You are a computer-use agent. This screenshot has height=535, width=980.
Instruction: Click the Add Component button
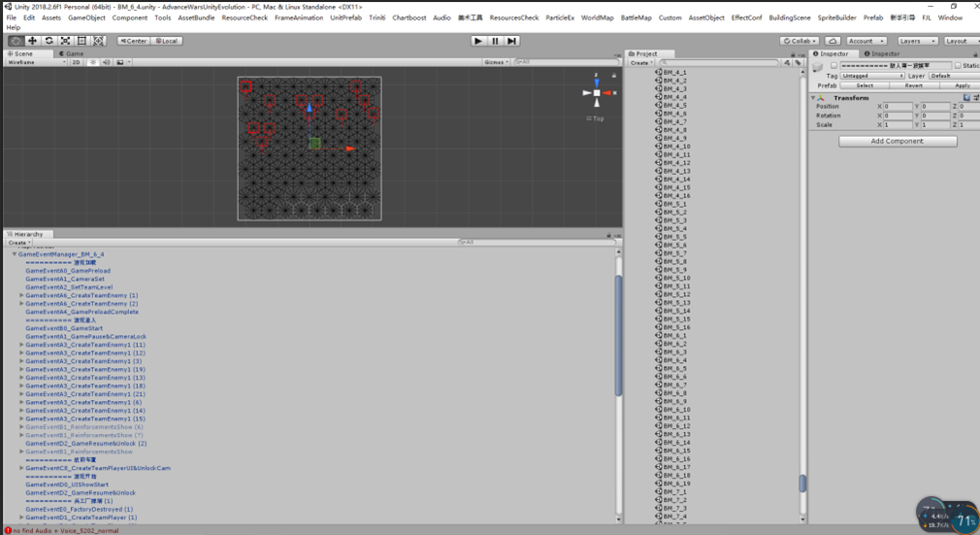[x=898, y=141]
